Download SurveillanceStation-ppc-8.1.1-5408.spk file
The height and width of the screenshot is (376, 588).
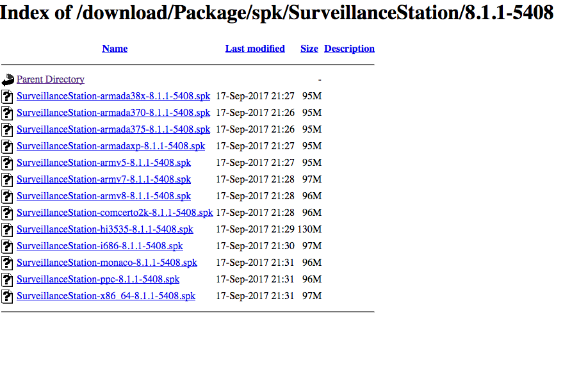point(98,279)
